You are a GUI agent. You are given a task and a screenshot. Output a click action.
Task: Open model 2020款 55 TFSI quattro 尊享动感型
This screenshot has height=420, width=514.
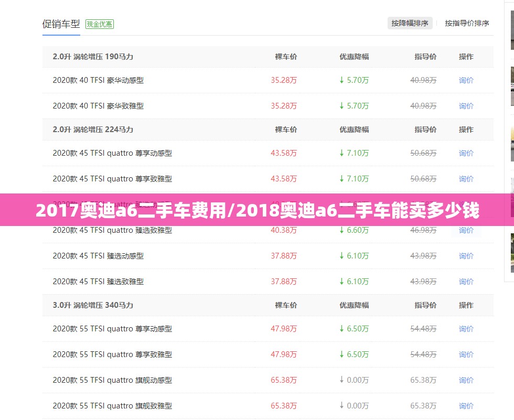coord(112,329)
